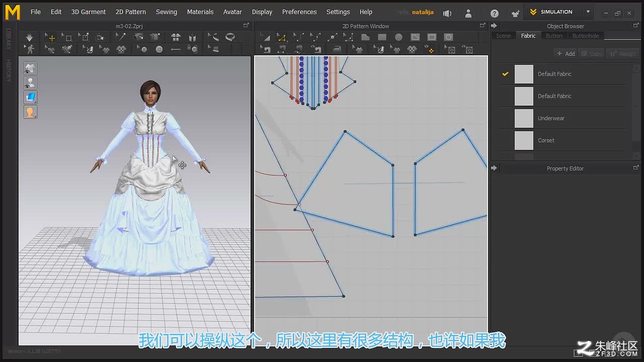Viewport: 644px width, 362px height.
Task: Click the help question mark icon
Action: [495, 13]
